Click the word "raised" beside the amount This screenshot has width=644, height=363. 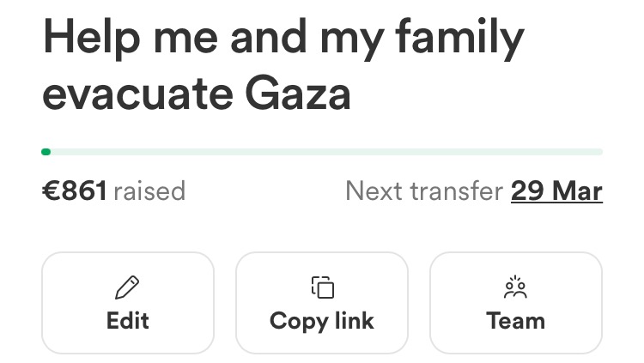(149, 191)
